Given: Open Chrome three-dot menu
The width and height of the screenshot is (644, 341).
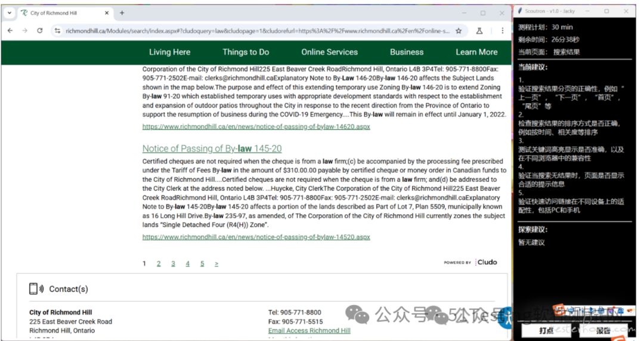Looking at the screenshot, I should click(x=502, y=31).
